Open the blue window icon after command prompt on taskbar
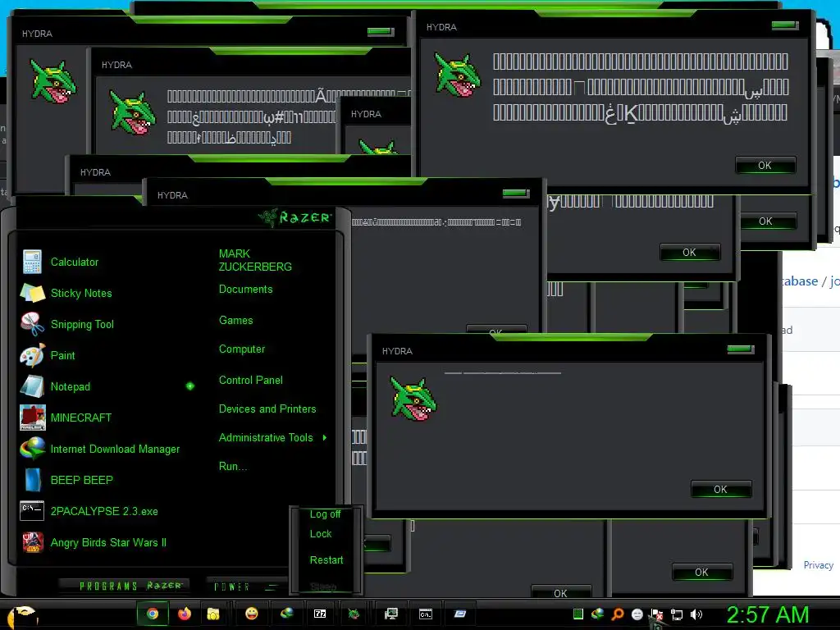Image resolution: width=840 pixels, height=630 pixels. click(x=460, y=614)
